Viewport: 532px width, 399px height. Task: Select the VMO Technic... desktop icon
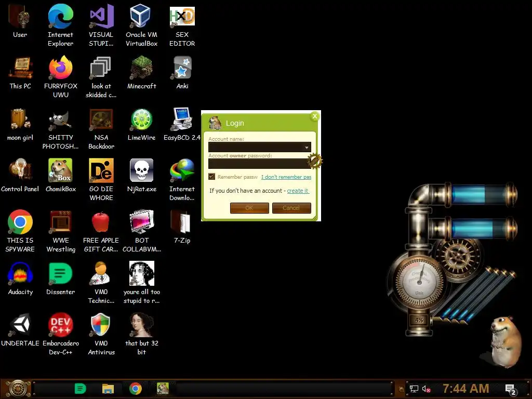tap(101, 283)
